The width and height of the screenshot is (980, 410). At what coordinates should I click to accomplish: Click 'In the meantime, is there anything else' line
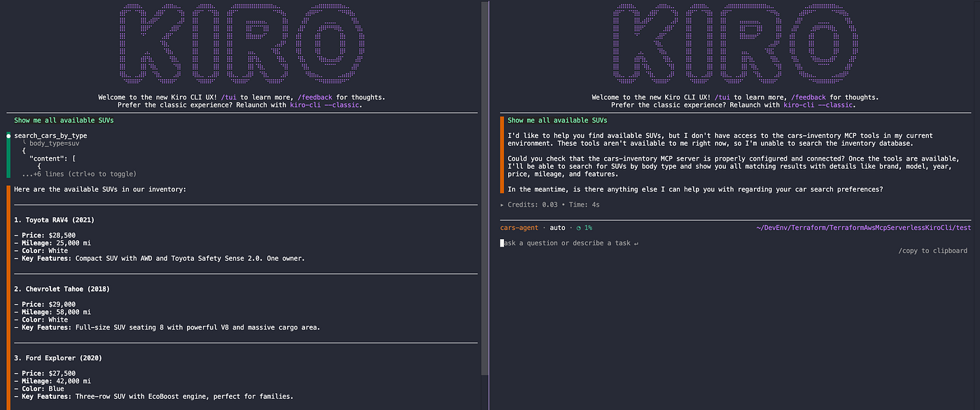(695, 189)
